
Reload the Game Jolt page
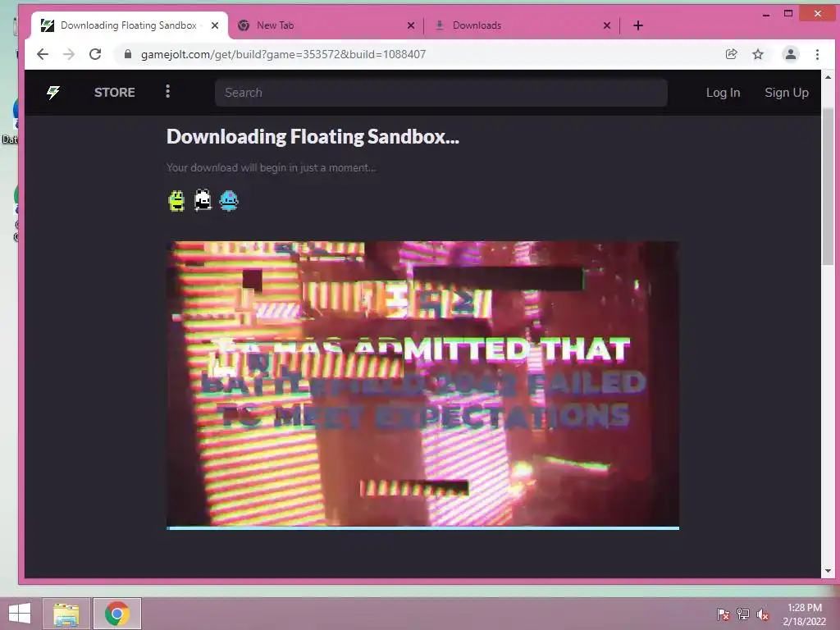[95, 54]
